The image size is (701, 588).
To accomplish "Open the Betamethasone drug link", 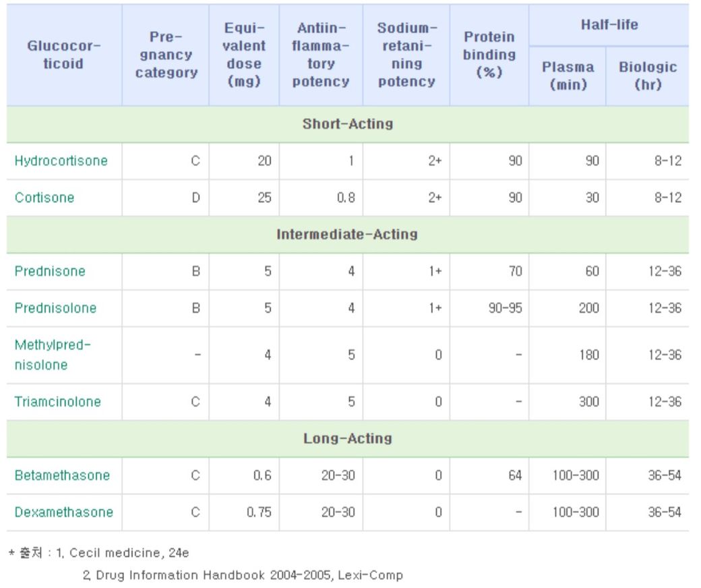I will coord(62,475).
